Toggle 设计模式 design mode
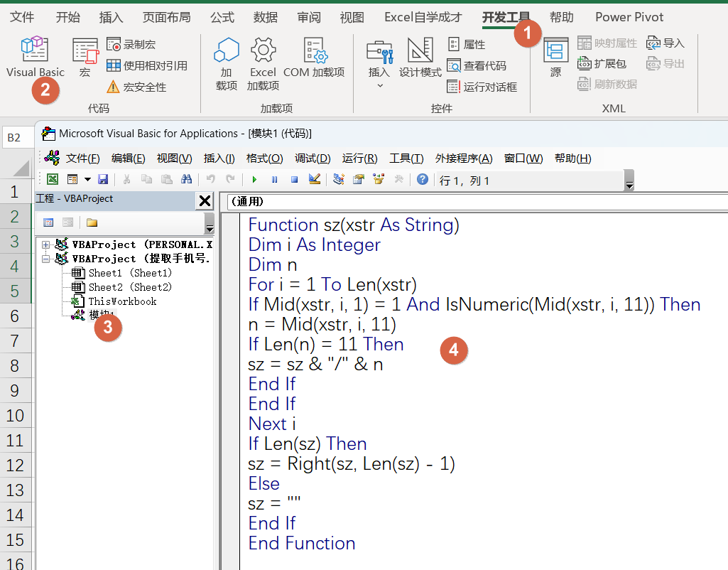This screenshot has height=570, width=728. tap(420, 58)
